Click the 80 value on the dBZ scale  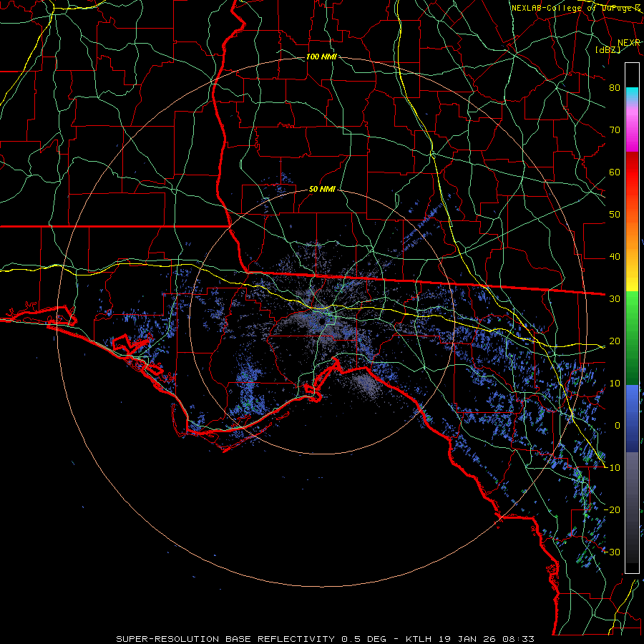[x=615, y=87]
